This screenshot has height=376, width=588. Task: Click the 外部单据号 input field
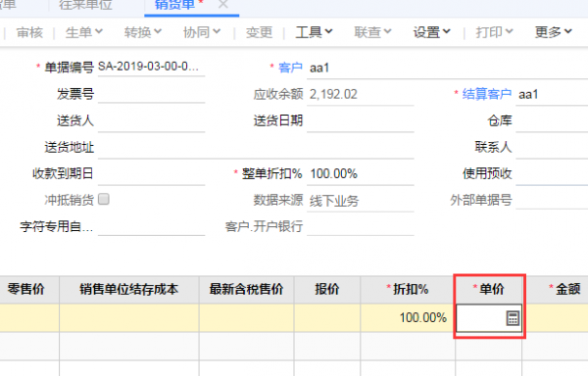[x=552, y=200]
